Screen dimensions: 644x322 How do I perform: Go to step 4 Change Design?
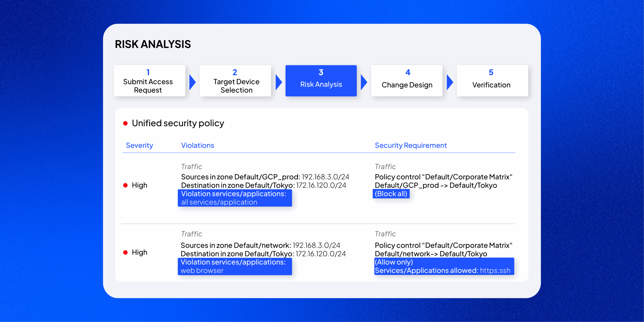pyautogui.click(x=407, y=81)
